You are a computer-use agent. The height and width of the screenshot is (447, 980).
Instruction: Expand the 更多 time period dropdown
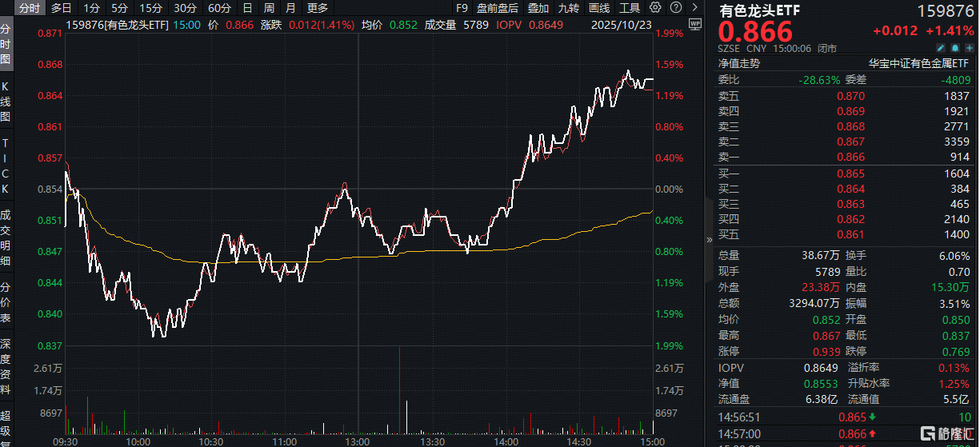tap(317, 8)
